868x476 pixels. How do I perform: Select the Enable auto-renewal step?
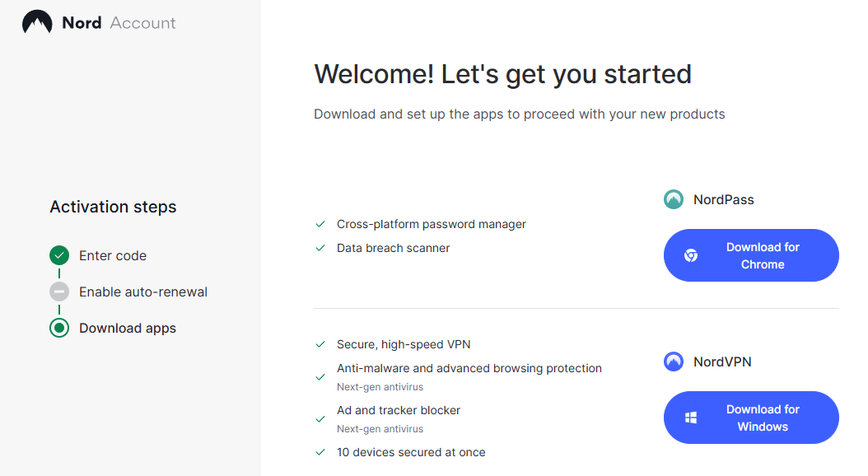click(143, 292)
